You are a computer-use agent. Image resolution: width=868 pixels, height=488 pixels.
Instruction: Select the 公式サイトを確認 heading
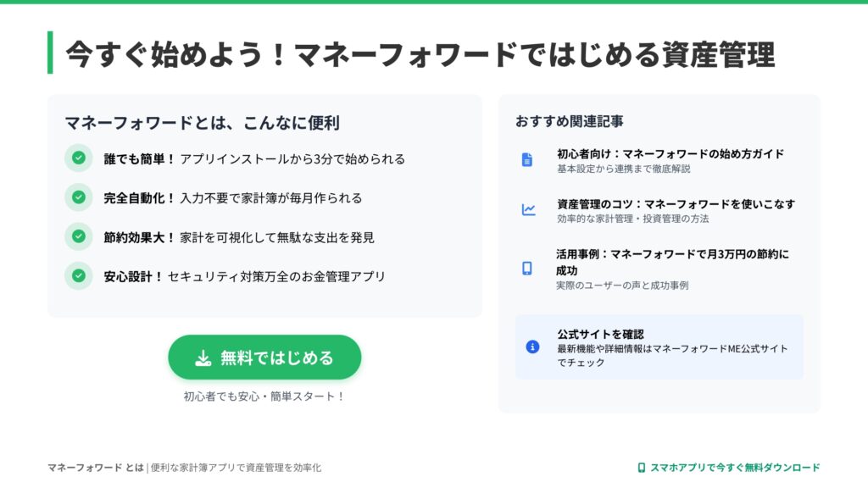(x=600, y=334)
